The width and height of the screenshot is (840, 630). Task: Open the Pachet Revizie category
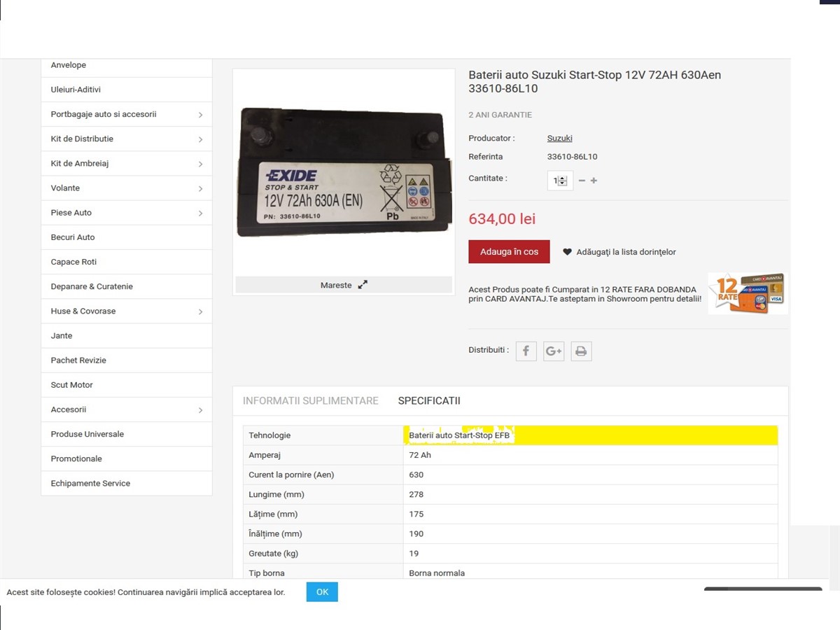click(x=78, y=360)
